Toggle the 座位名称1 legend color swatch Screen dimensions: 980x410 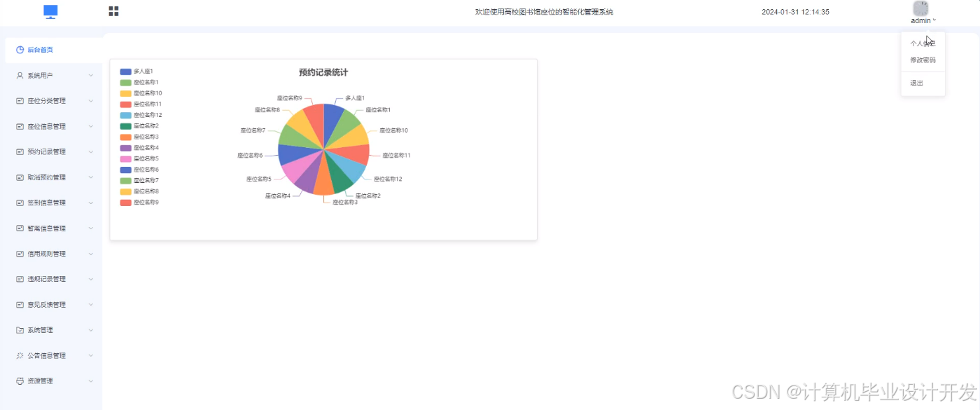pyautogui.click(x=125, y=82)
